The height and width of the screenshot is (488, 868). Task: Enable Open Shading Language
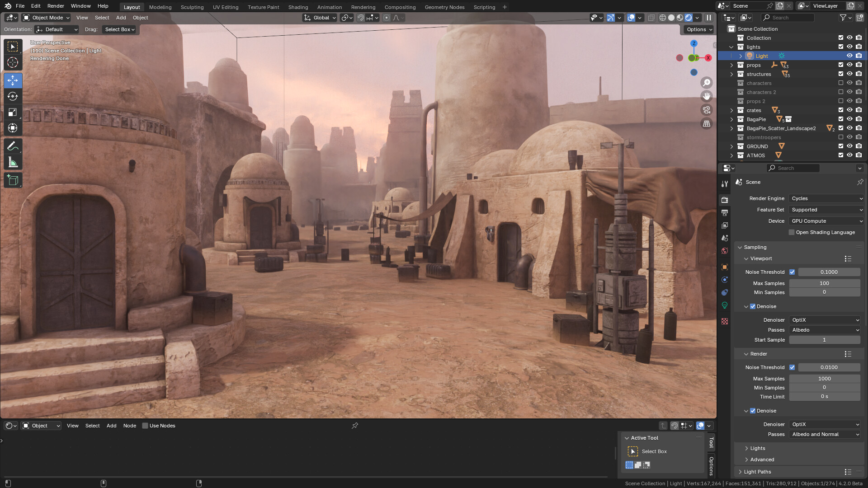click(792, 232)
